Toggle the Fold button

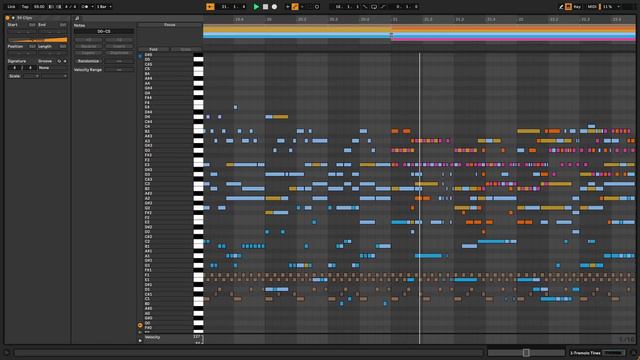coord(153,49)
